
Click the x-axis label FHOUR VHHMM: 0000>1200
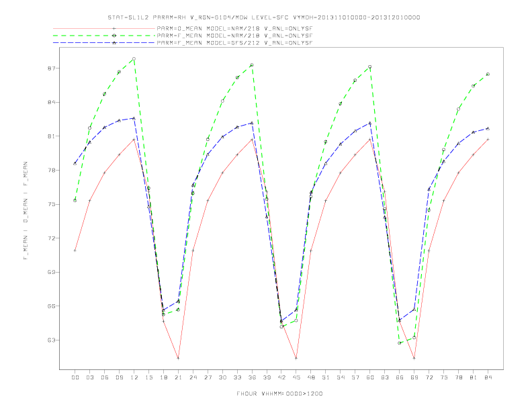click(279, 394)
